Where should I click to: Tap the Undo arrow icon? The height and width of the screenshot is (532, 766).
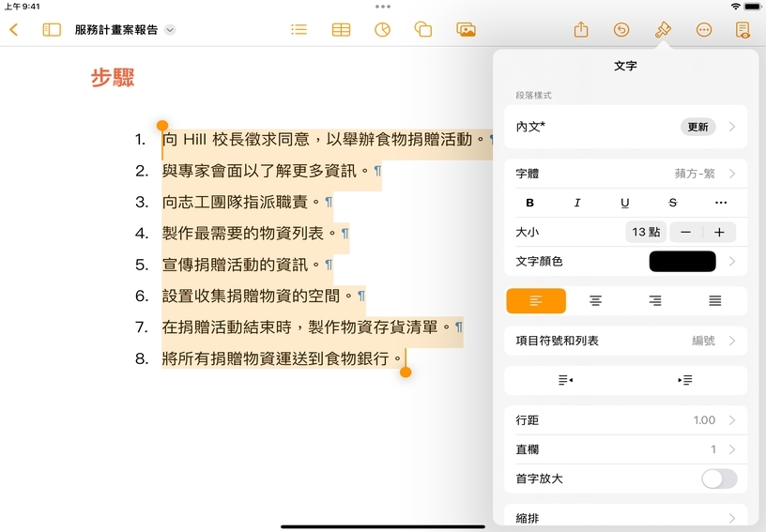(621, 30)
